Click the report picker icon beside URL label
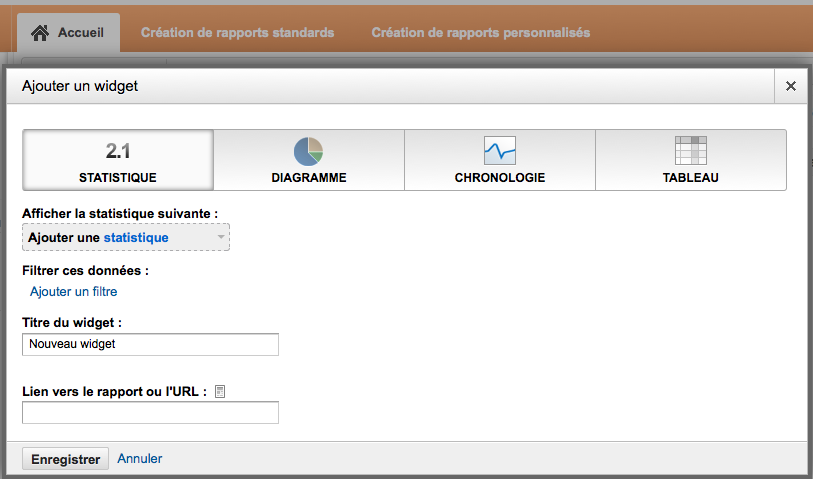The height and width of the screenshot is (479, 813). click(x=220, y=392)
